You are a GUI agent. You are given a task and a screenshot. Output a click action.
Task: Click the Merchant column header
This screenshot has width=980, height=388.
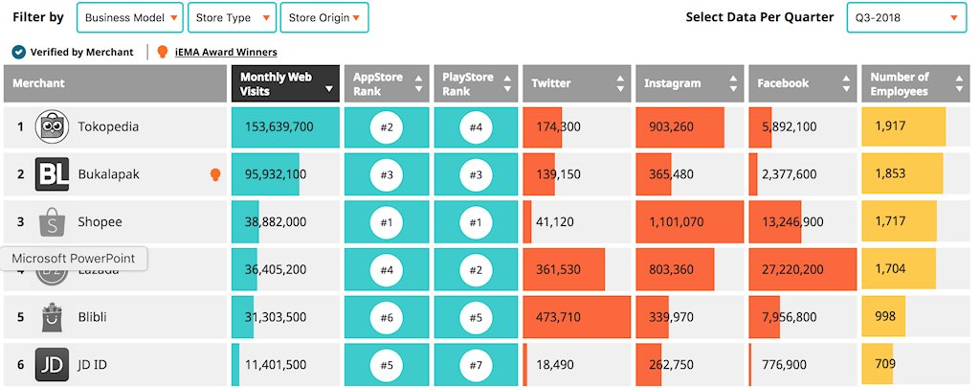(115, 83)
